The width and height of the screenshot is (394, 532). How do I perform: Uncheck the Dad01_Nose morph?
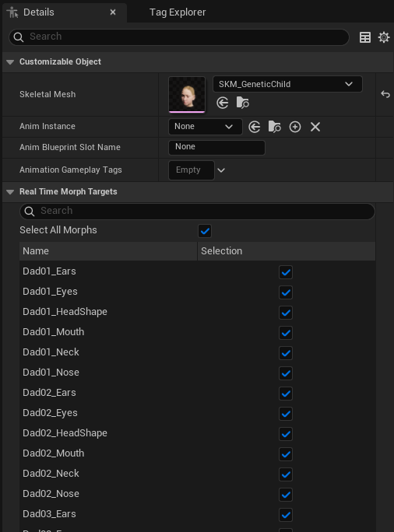[x=286, y=373]
